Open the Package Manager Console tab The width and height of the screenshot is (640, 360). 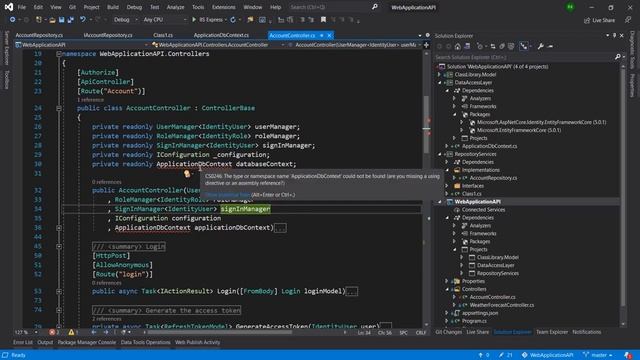87,342
